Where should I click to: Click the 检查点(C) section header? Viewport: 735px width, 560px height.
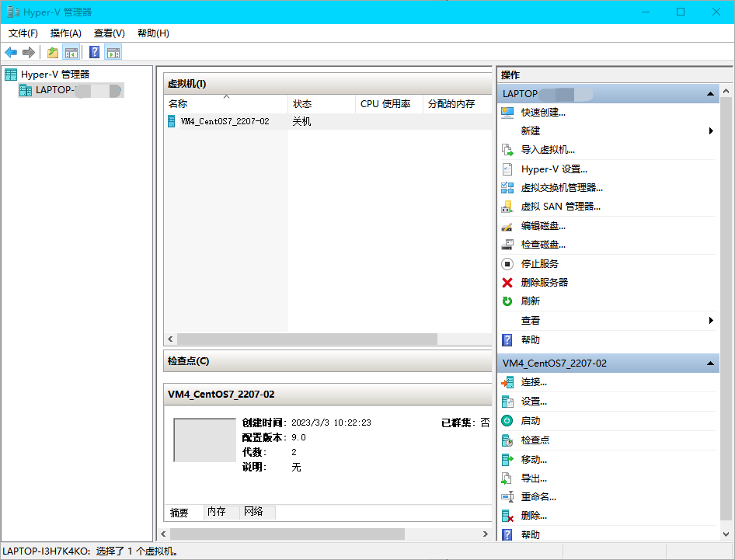(x=328, y=361)
